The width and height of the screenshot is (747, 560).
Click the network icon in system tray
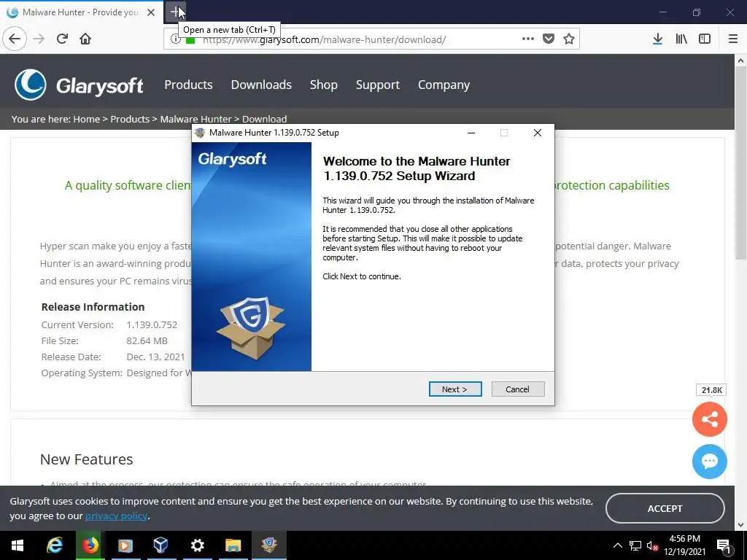635,545
